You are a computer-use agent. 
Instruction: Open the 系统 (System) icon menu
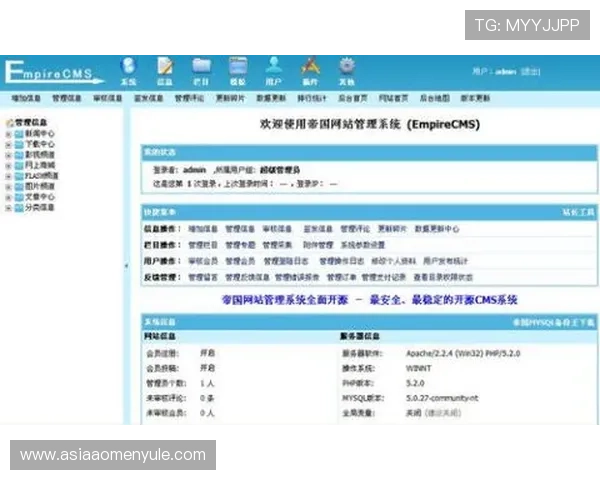(x=128, y=71)
